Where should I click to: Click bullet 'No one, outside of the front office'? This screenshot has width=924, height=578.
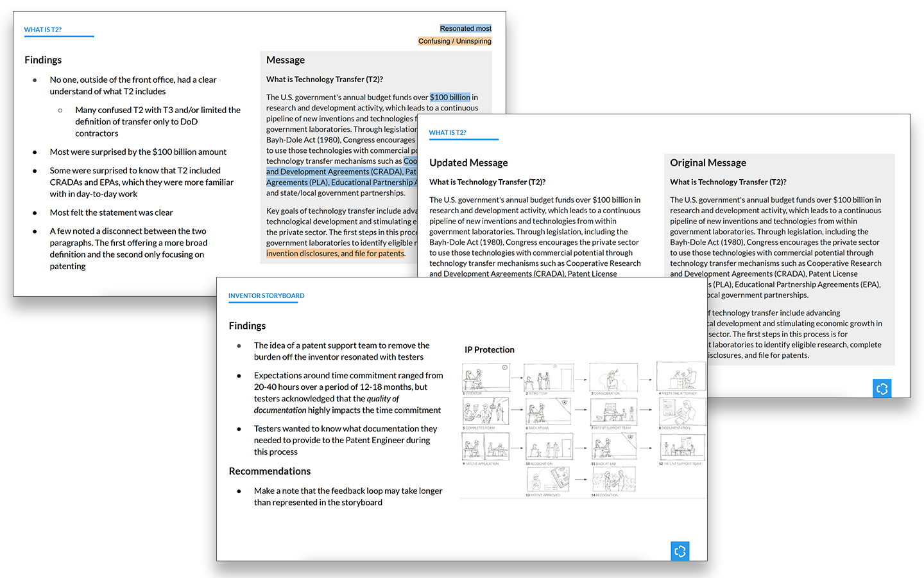point(133,85)
